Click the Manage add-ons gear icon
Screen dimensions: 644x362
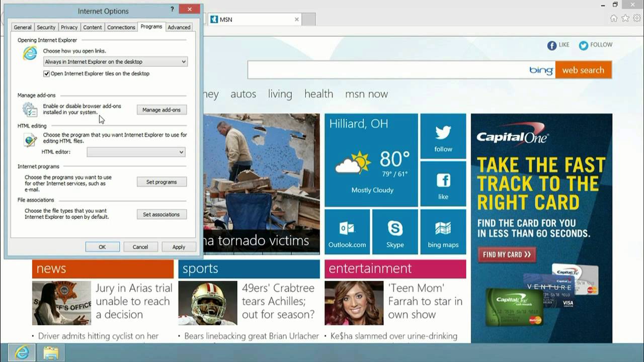pyautogui.click(x=30, y=109)
